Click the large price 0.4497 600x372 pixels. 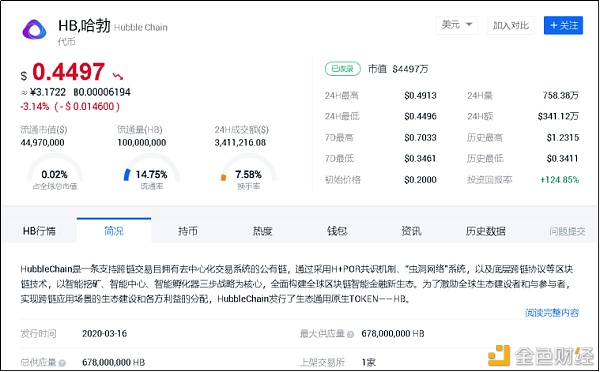coord(68,72)
